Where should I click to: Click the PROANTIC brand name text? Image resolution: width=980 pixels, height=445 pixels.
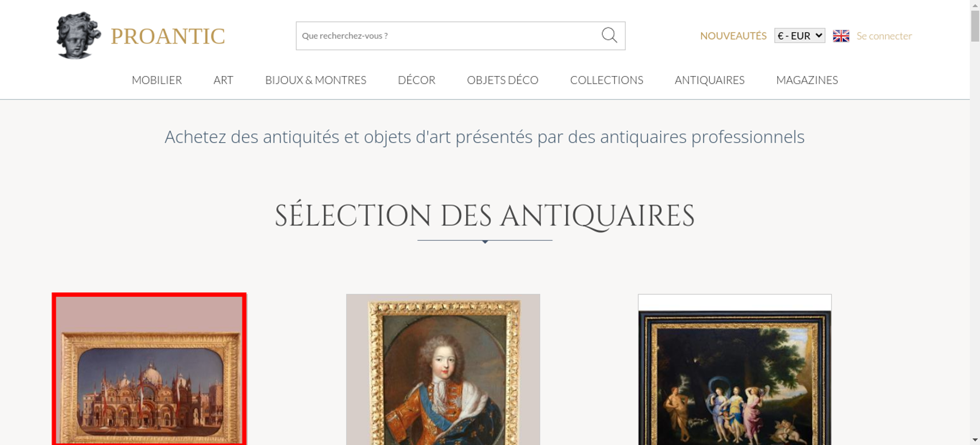click(x=168, y=36)
